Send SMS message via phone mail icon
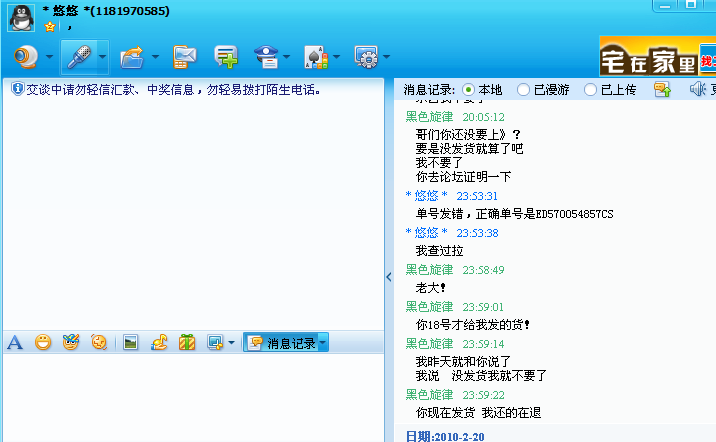 pos(184,57)
